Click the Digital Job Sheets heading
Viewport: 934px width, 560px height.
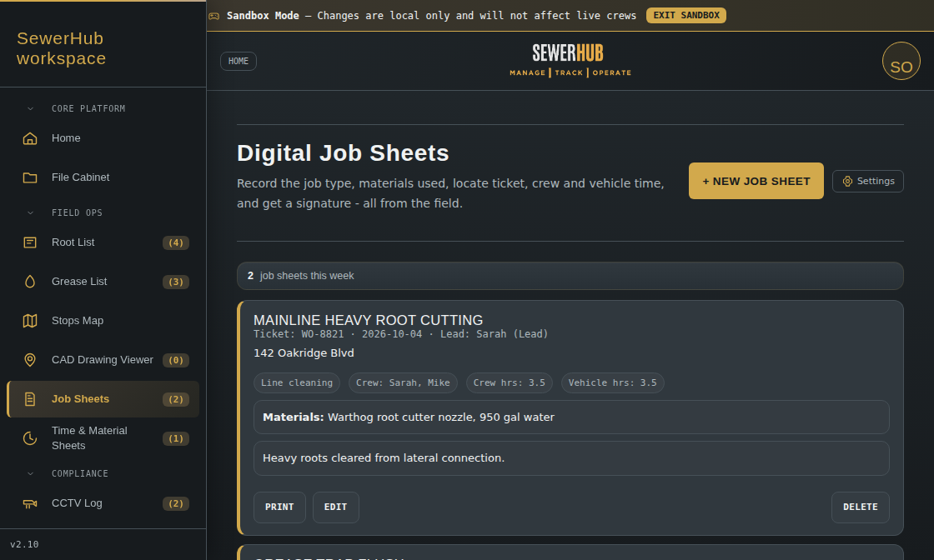(343, 153)
